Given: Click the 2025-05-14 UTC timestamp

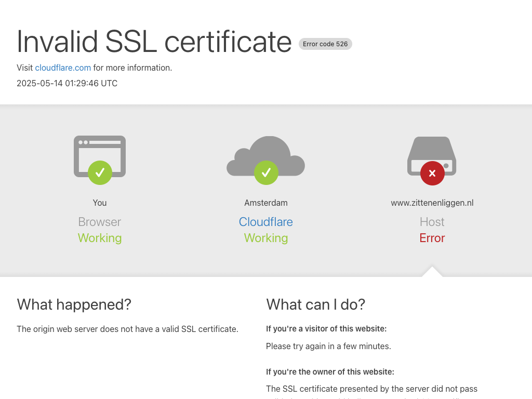Looking at the screenshot, I should coord(67,83).
